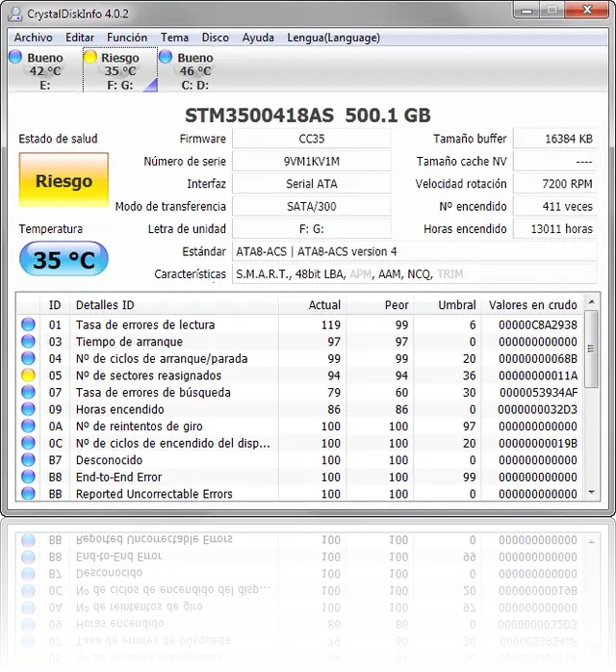This screenshot has height=672, width=616.
Task: Open the Ayuda menu
Action: click(x=258, y=38)
